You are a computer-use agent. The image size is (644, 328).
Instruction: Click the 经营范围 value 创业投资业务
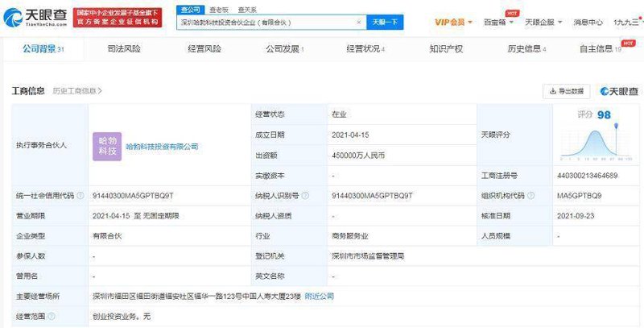[114, 317]
